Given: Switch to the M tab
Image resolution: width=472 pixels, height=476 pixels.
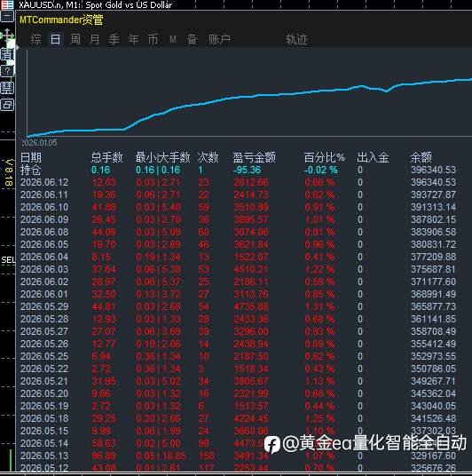Looking at the screenshot, I should tap(173, 39).
